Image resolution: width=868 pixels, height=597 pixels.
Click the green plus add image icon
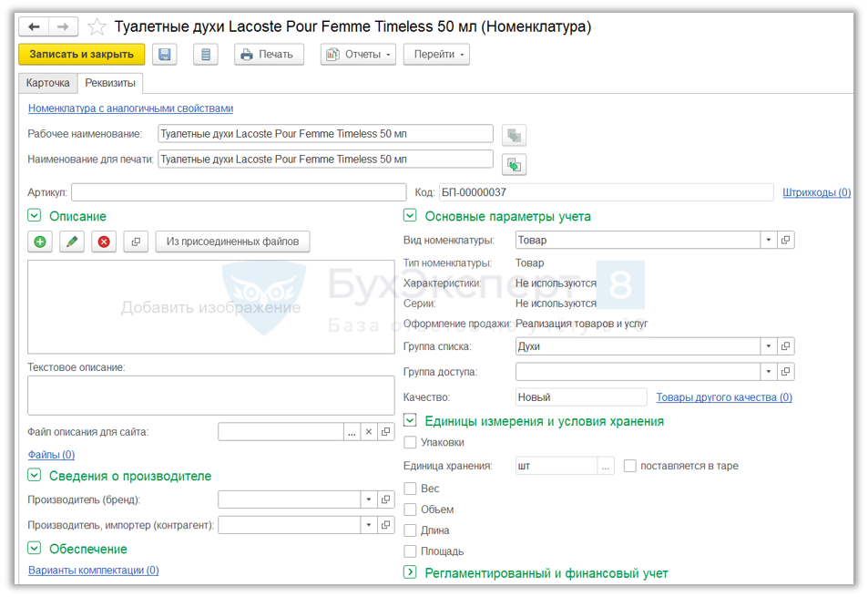40,242
